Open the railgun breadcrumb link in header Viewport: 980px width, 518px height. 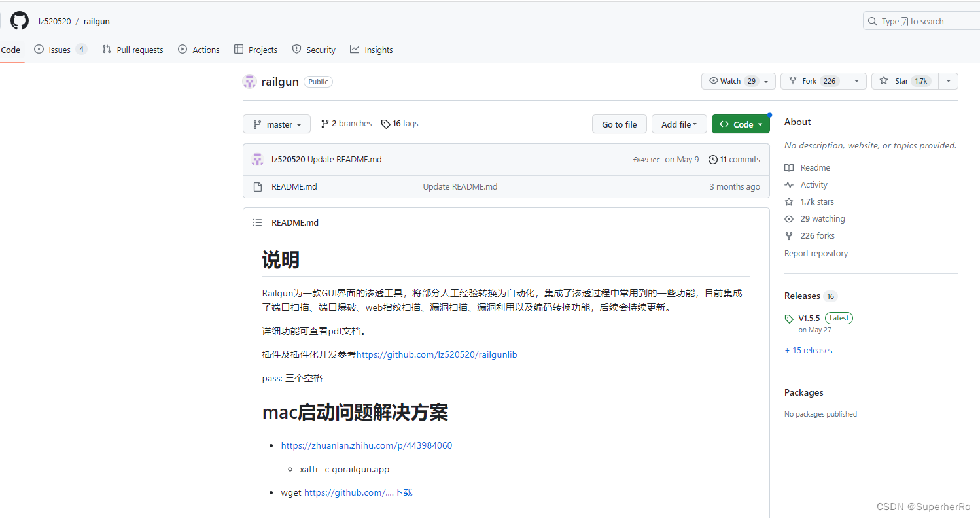97,21
